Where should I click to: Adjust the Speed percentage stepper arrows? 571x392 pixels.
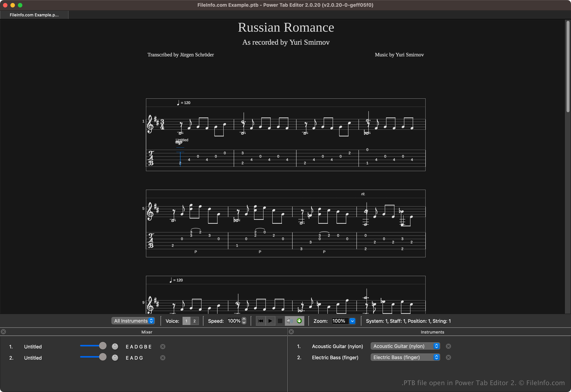coord(244,321)
